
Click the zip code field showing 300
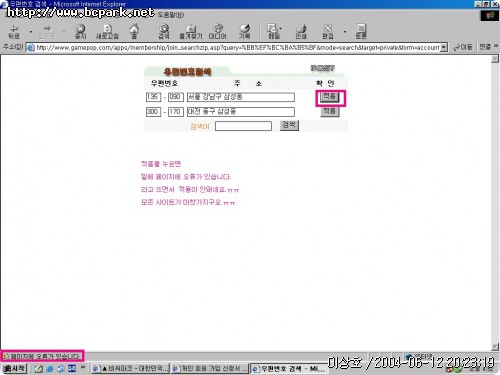(x=153, y=112)
